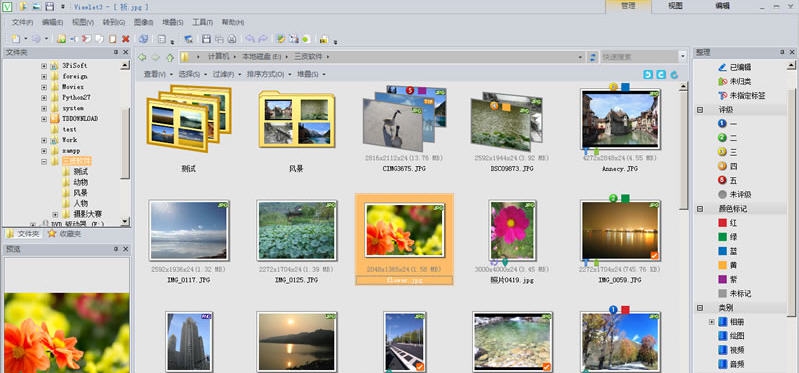799x373 pixels.
Task: Open the 查看 dropdown above thumbnails
Action: pyautogui.click(x=157, y=74)
